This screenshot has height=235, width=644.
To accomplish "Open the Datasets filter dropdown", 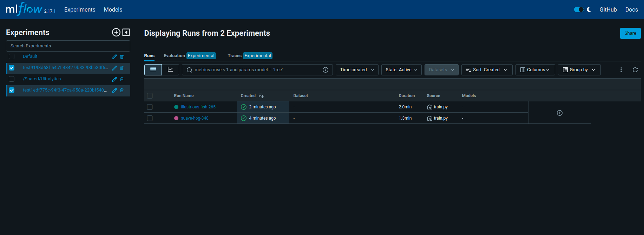I will point(441,70).
